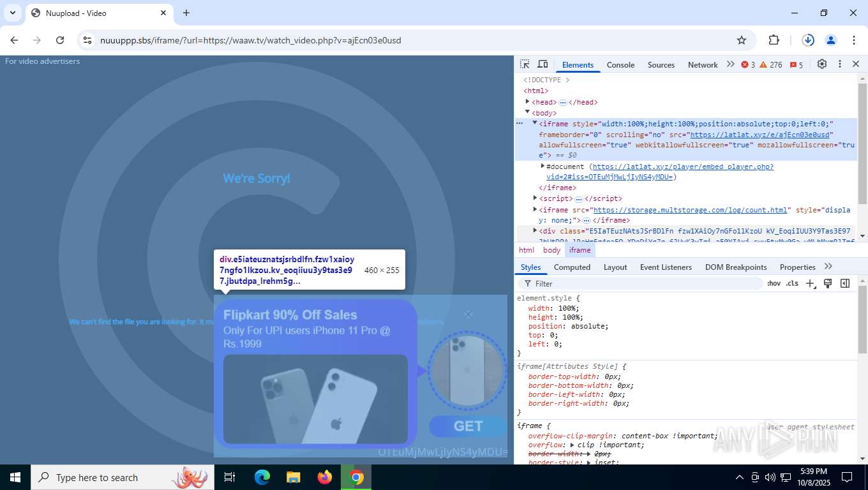868x490 pixels.
Task: Open a new browser tab
Action: pyautogui.click(x=186, y=13)
